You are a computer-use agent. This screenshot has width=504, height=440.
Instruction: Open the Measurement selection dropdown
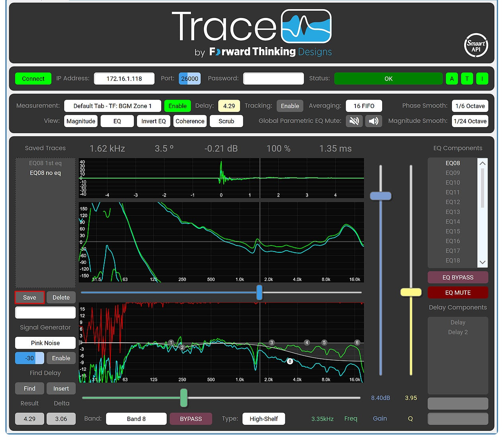click(113, 106)
